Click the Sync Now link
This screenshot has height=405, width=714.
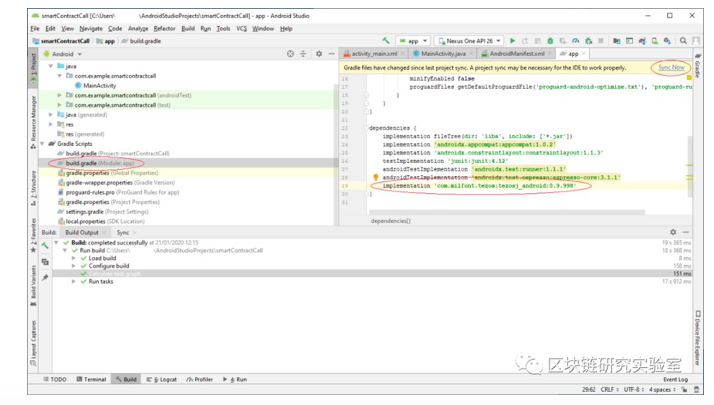point(671,67)
